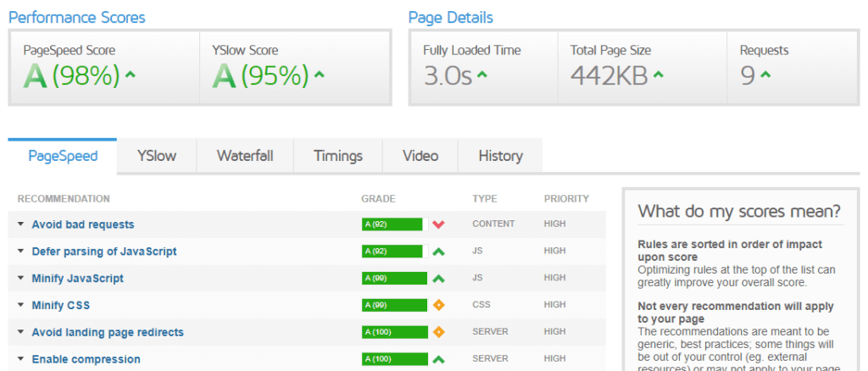Click the TYPE column header
868x371 pixels.
484,198
